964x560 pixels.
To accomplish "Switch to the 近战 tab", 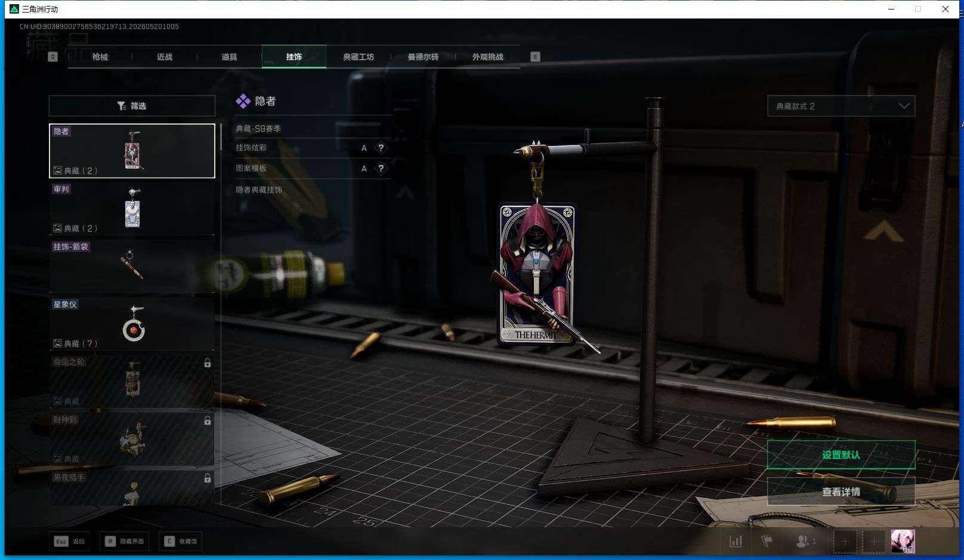I will 165,57.
